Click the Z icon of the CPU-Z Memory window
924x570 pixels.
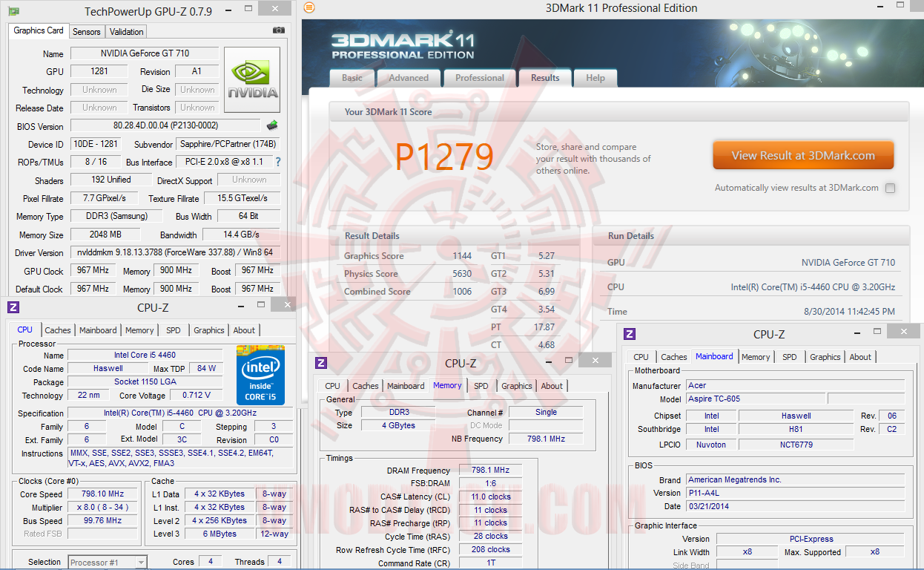pyautogui.click(x=321, y=363)
